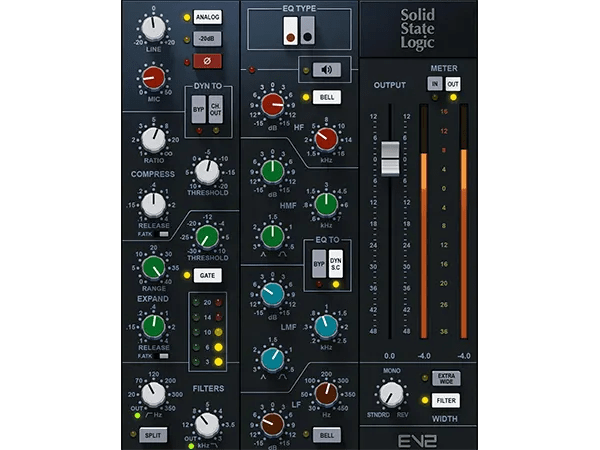Click the Solid State Logic logo

coord(417,30)
